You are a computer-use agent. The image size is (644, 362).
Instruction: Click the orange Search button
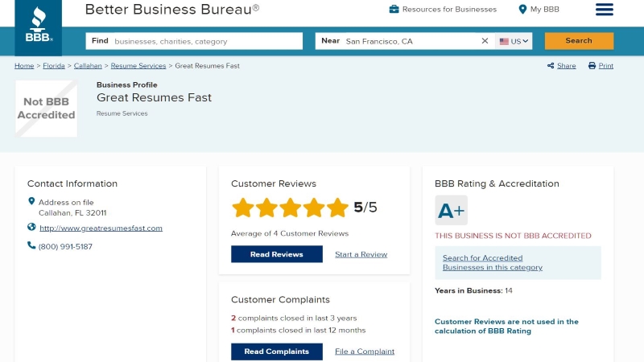pos(579,41)
